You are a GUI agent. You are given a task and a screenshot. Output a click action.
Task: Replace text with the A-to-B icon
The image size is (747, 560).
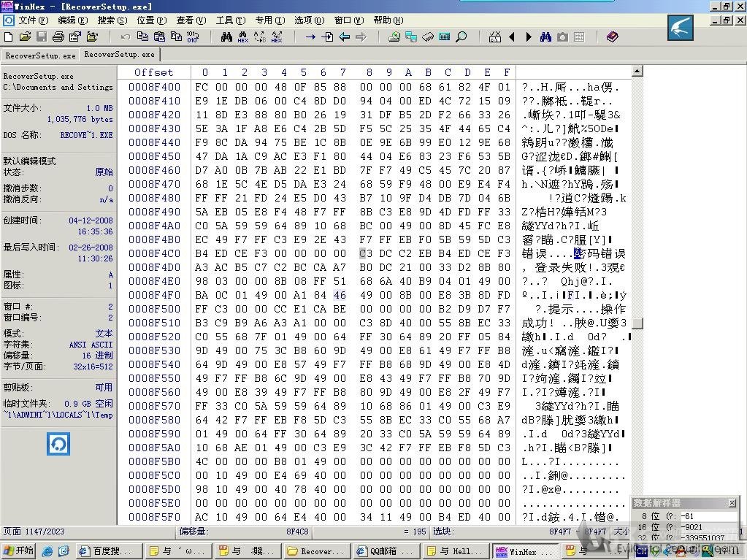(260, 37)
